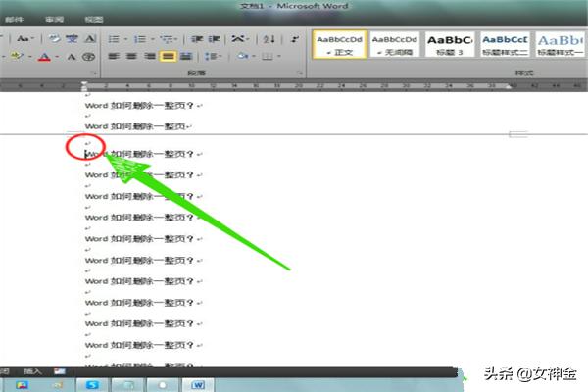Open the 审阅 (Review) ribbon tab

(53, 19)
